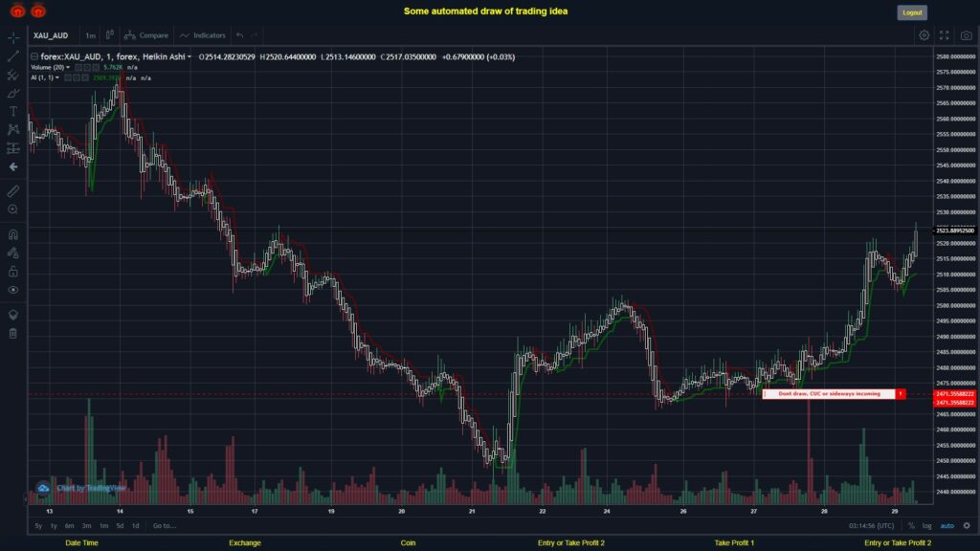This screenshot has height=551, width=980.
Task: Click the Logout button
Action: point(912,12)
